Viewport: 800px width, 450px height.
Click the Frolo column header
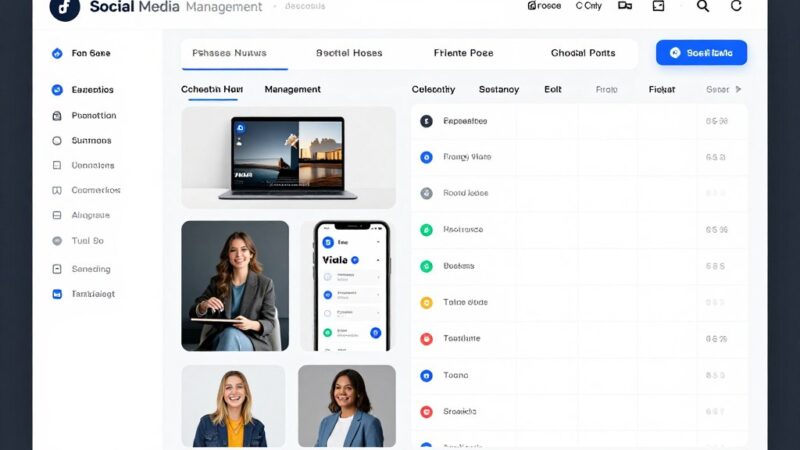coord(607,89)
